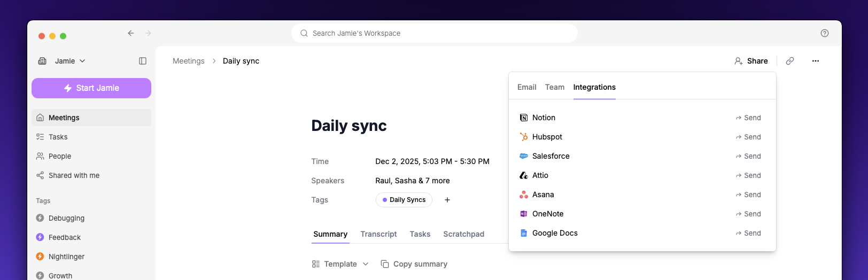The width and height of the screenshot is (868, 280).
Task: Open the three-dot more options menu
Action: [816, 61]
